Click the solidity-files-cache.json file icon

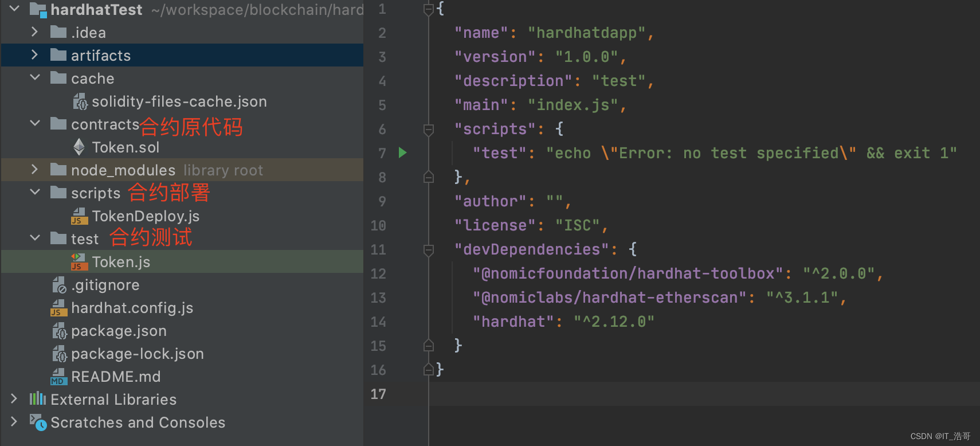(80, 101)
